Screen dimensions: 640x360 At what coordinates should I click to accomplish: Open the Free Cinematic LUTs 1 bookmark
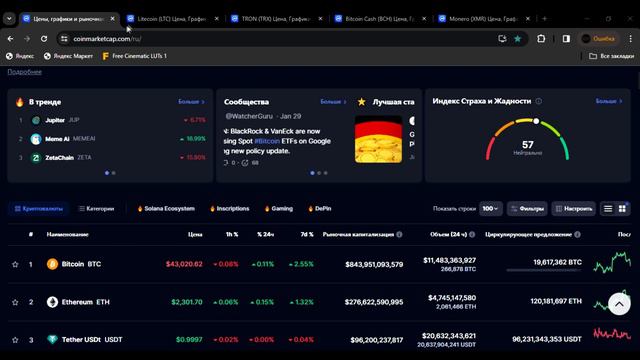[x=134, y=56]
